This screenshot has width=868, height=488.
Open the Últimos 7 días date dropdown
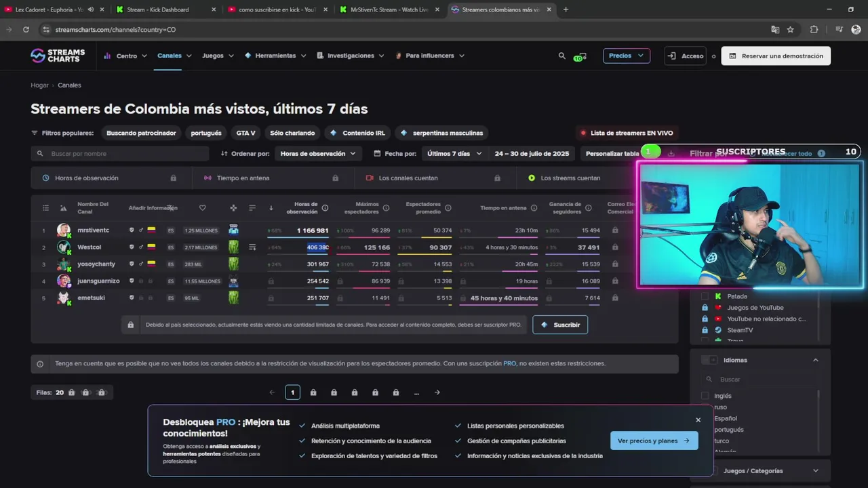(454, 154)
